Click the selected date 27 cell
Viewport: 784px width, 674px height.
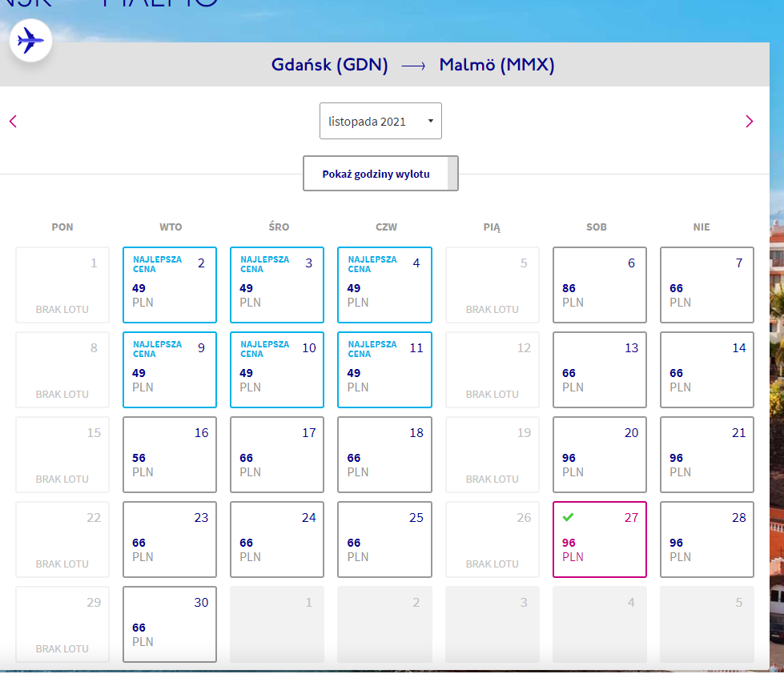[x=600, y=540]
